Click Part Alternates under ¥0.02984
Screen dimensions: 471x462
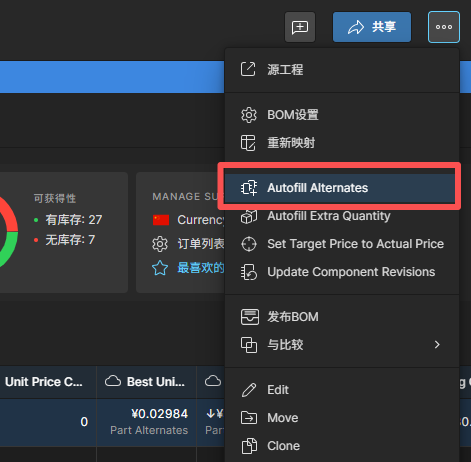click(x=149, y=430)
